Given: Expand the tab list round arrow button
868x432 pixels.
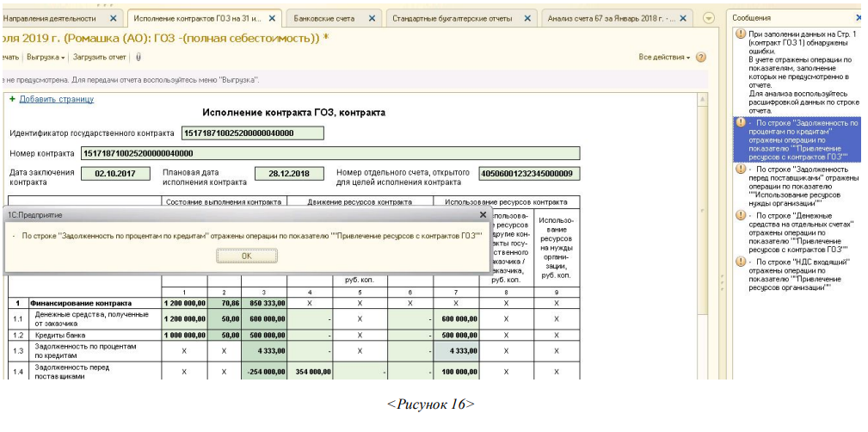Looking at the screenshot, I should pyautogui.click(x=709, y=18).
